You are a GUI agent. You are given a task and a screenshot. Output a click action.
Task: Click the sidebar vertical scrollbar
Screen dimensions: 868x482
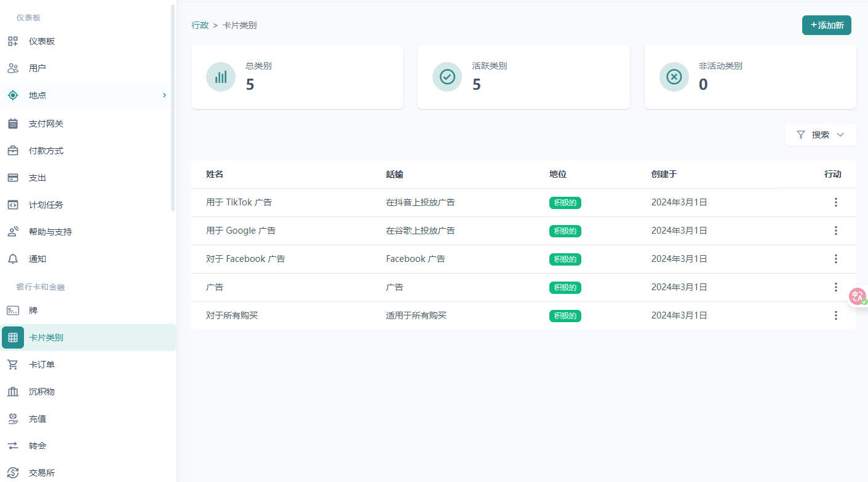tap(173, 108)
